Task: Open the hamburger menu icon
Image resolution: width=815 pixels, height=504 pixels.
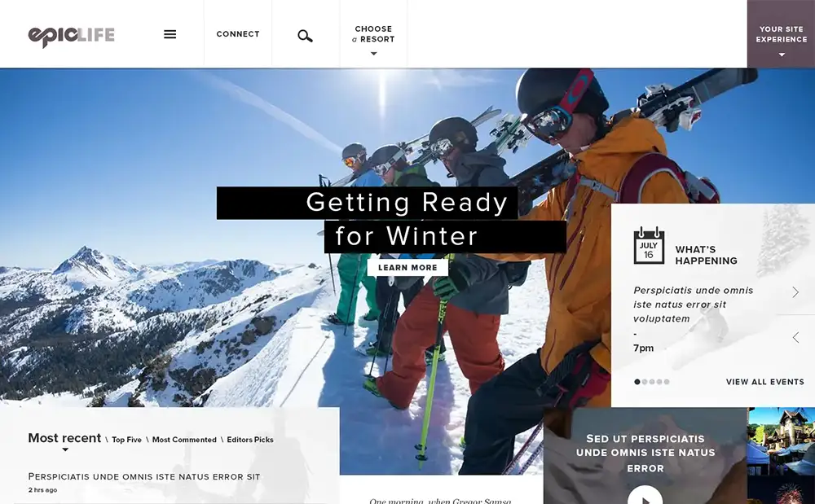Action: point(170,34)
